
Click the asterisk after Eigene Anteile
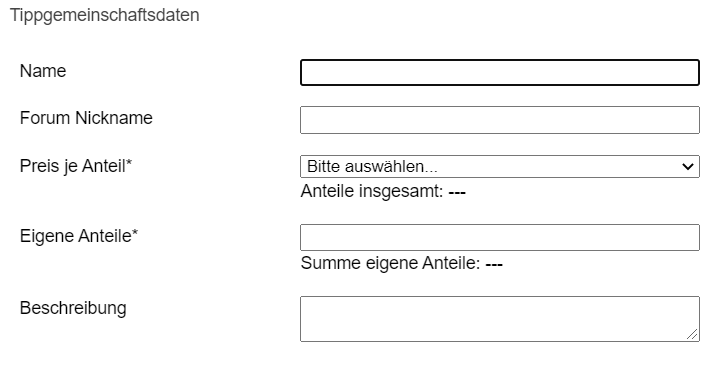tap(135, 233)
